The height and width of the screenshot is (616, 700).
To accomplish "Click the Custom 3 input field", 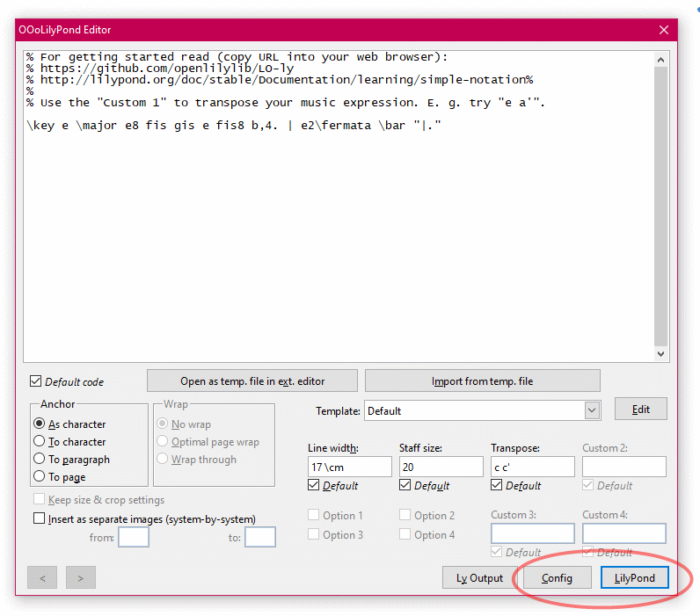I will 533,533.
